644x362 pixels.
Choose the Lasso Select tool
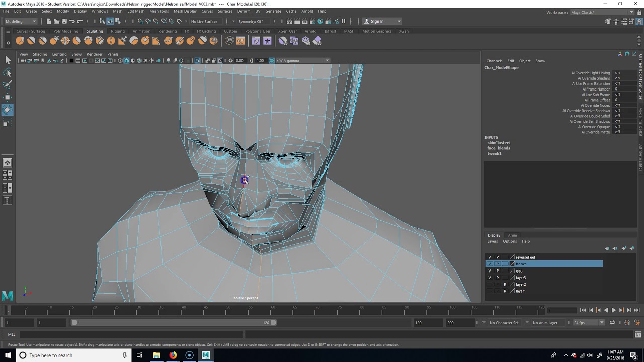coord(7,73)
